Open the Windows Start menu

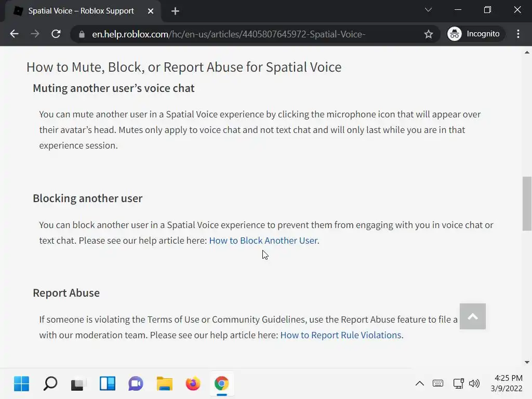21,384
